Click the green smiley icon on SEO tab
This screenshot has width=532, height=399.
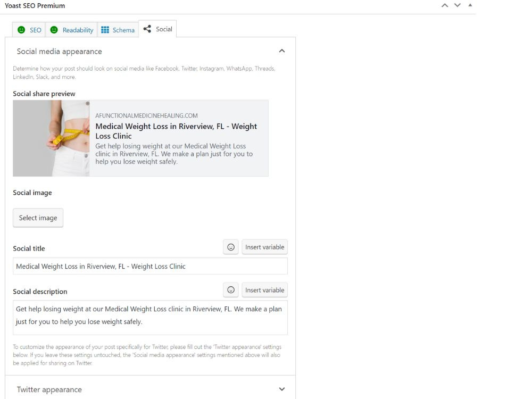point(21,30)
